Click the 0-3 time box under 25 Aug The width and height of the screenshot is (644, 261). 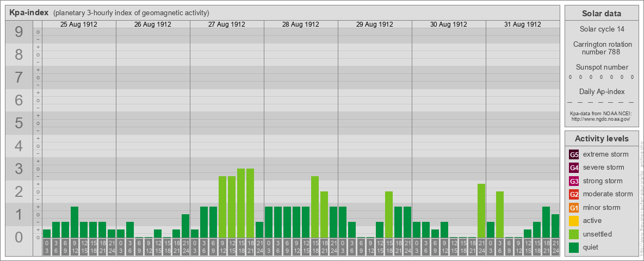[46, 247]
